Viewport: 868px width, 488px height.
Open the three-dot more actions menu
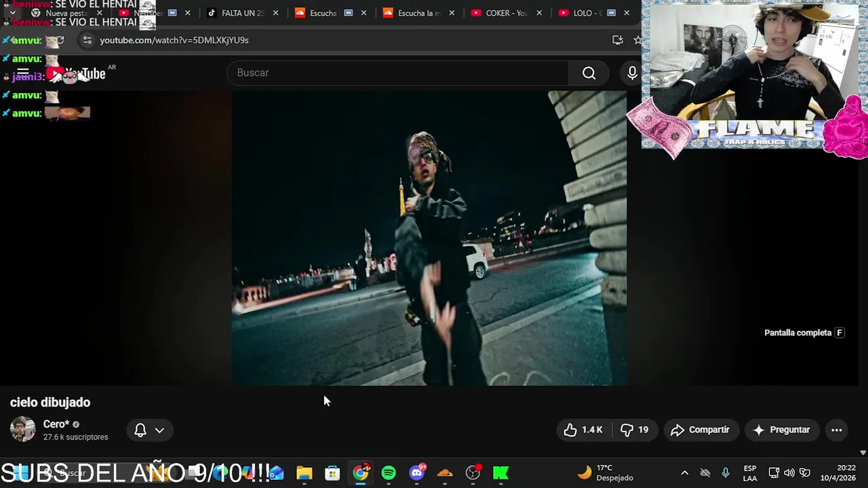click(x=837, y=430)
